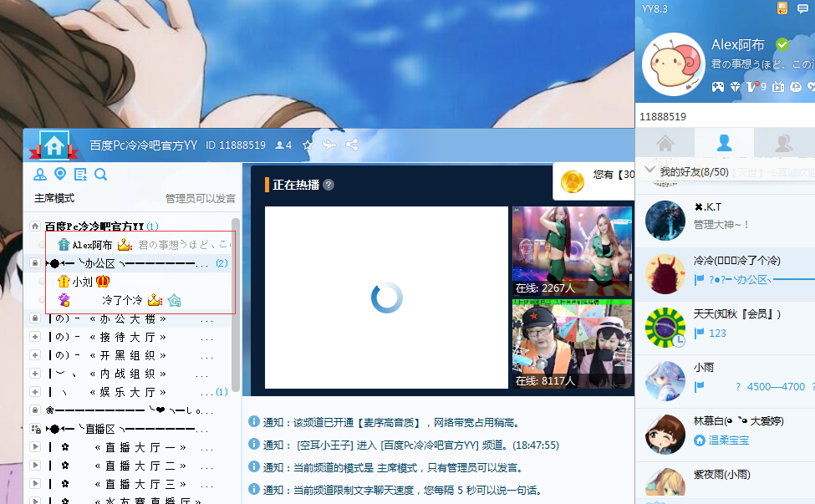Viewport: 815px width, 504px height.
Task: Click the location pin icon in channel toolbar
Action: [60, 174]
